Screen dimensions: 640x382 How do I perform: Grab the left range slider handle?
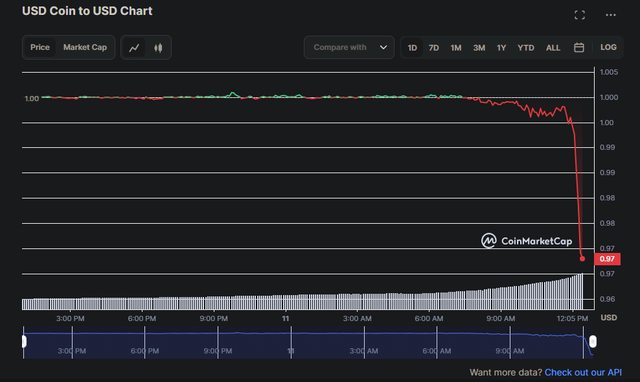pos(24,341)
